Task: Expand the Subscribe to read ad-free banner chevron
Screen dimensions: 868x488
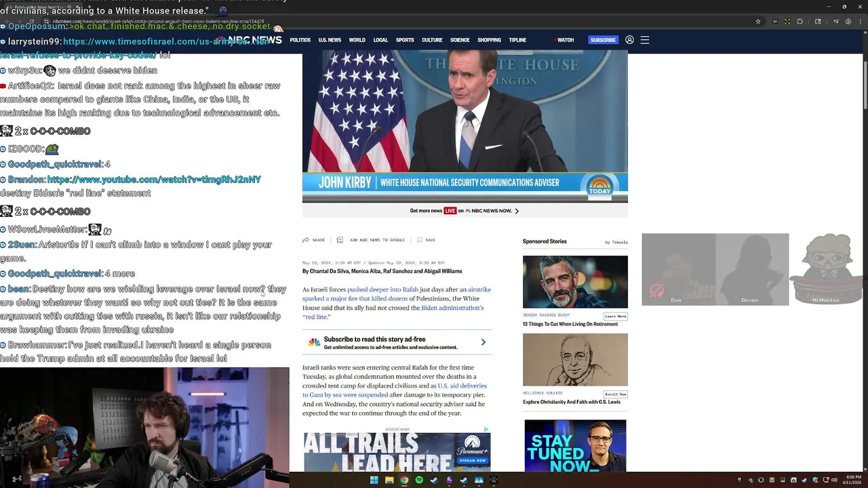Action: point(484,342)
